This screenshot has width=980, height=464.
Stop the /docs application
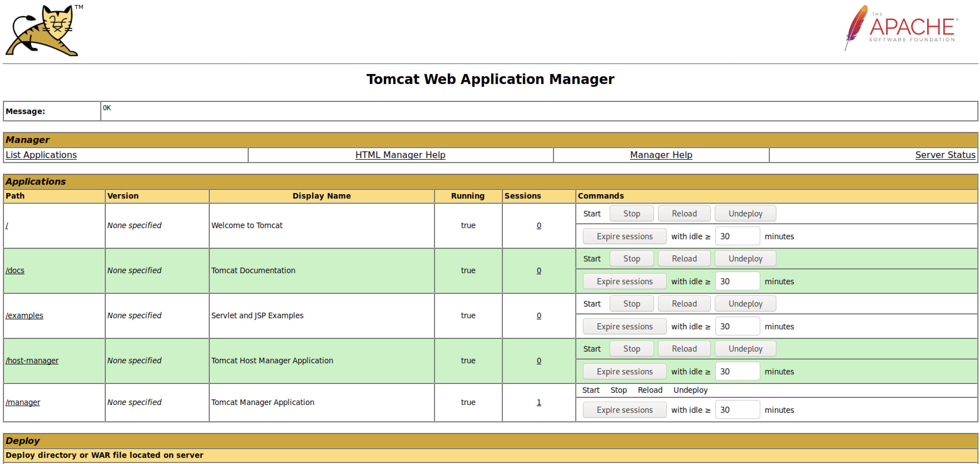click(x=631, y=259)
